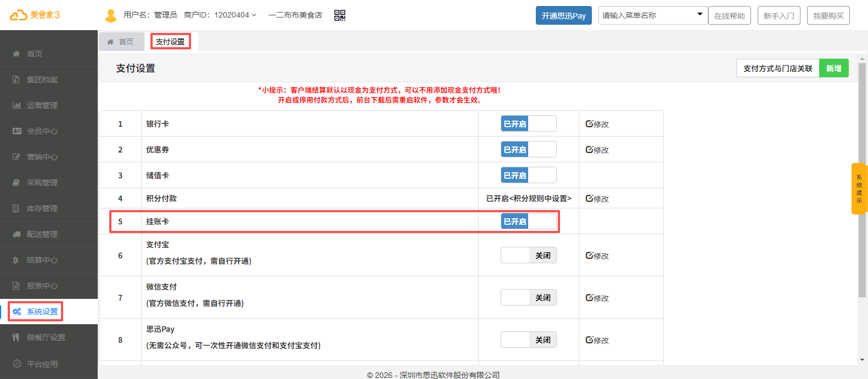This screenshot has height=379, width=868.
Task: Disable the 挂账卡 payment switch
Action: coord(528,222)
